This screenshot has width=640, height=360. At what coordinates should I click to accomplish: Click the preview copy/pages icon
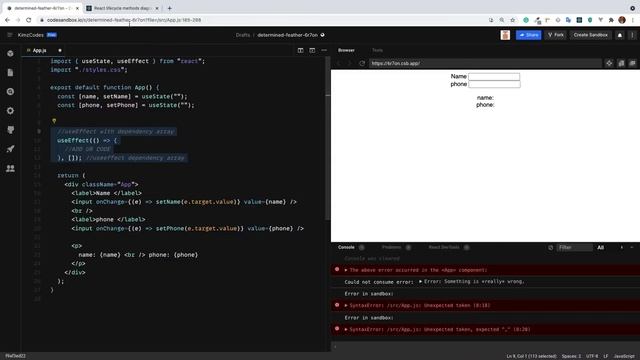coord(621,63)
